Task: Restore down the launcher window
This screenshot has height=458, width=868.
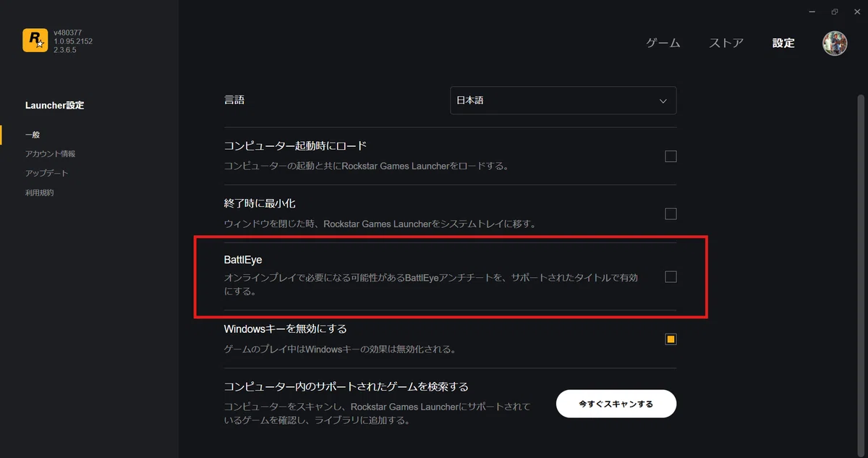Action: coord(835,12)
